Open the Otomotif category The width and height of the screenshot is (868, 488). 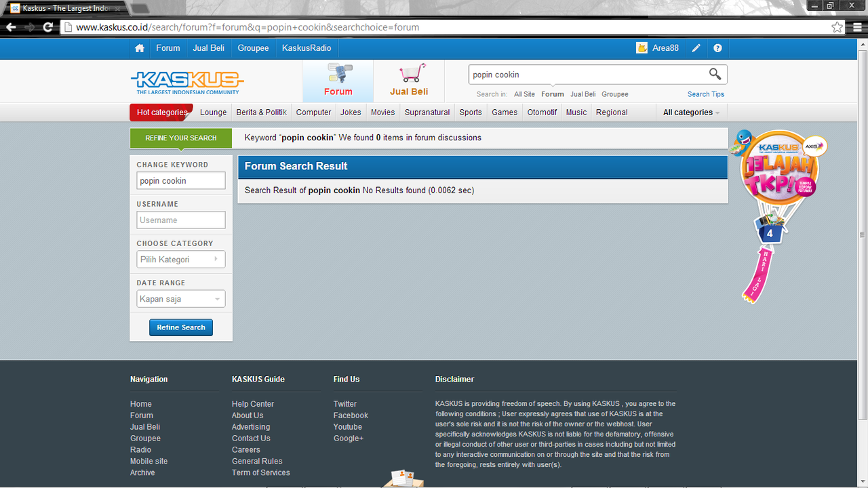(542, 113)
